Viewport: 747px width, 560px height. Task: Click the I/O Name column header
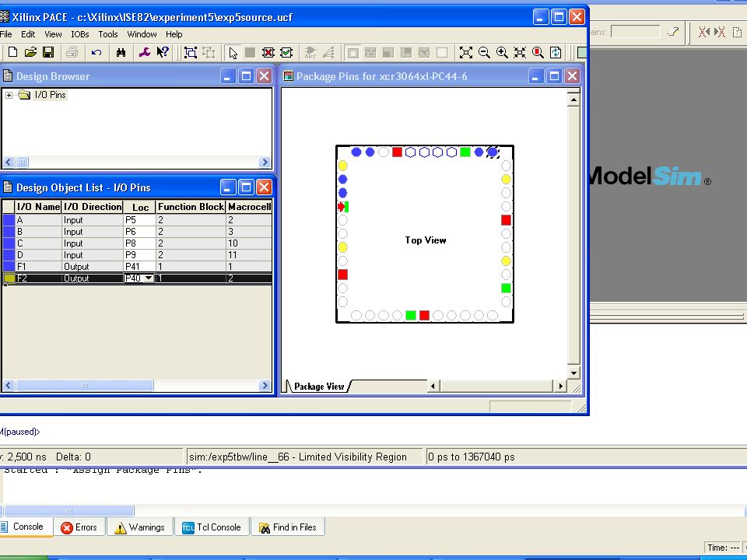pos(38,207)
